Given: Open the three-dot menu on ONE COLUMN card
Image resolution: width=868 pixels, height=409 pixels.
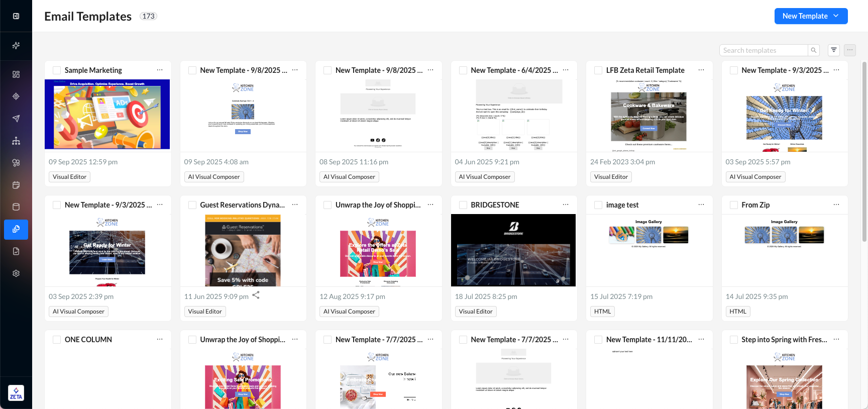Looking at the screenshot, I should tap(160, 339).
